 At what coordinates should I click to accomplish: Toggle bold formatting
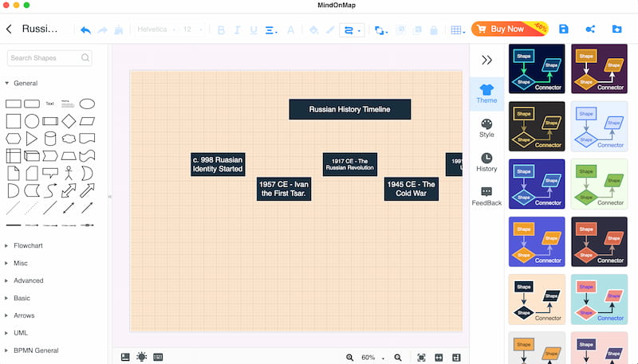[x=221, y=29]
